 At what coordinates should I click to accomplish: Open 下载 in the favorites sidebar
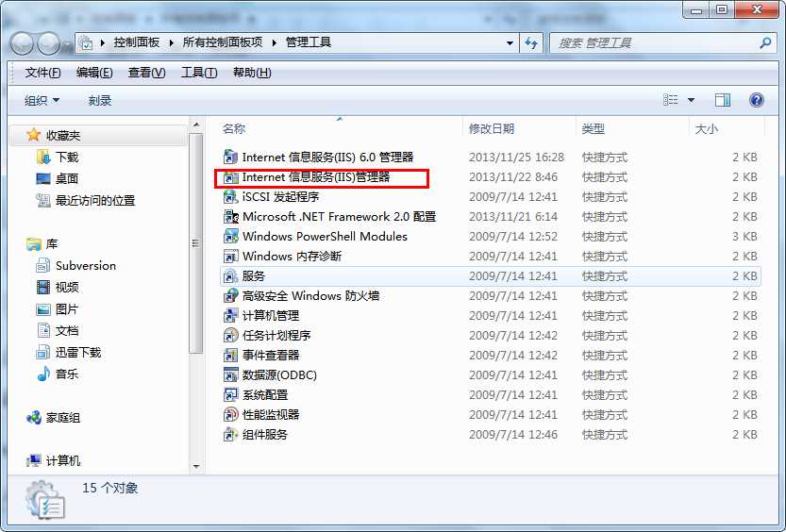pyautogui.click(x=58, y=158)
